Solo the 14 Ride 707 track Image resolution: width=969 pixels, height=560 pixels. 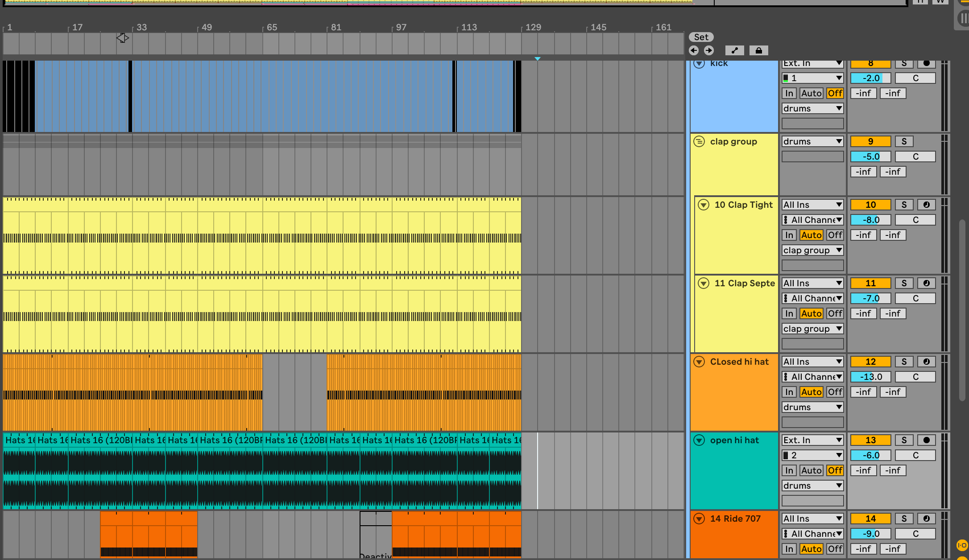(x=904, y=519)
